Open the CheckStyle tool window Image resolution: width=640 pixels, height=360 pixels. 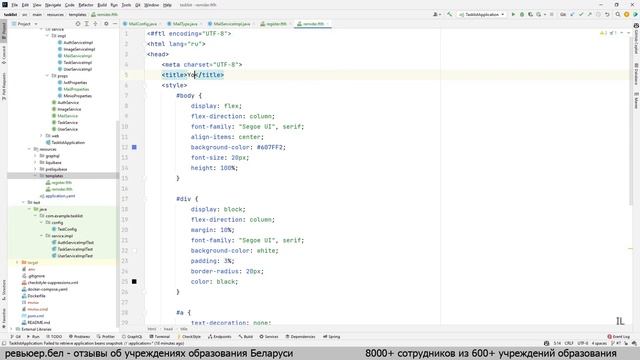[189, 337]
